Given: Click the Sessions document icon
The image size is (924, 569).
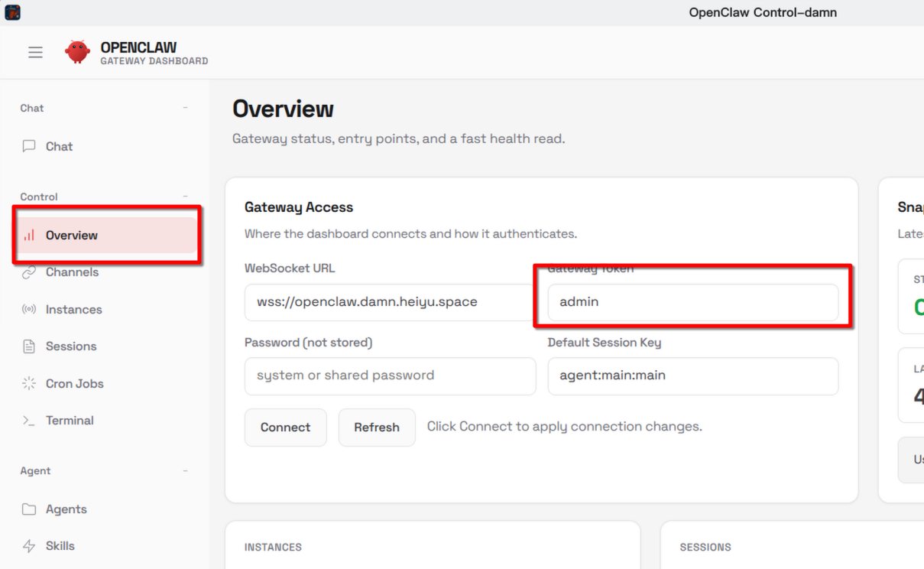Looking at the screenshot, I should point(29,346).
